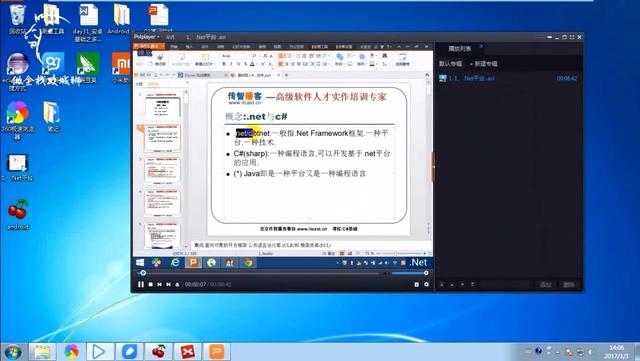Open File Explorer from the taskbar
Image resolution: width=640 pixels, height=361 pixels.
tap(42, 352)
